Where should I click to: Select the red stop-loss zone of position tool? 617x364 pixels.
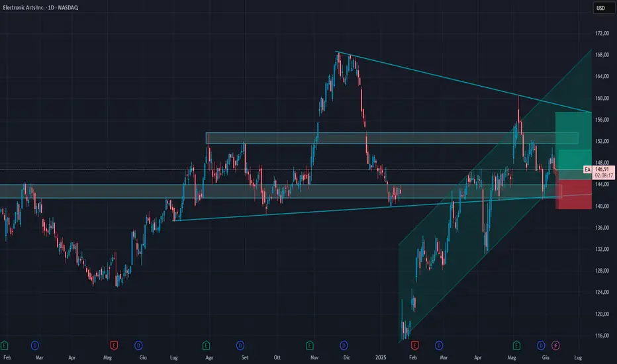575,195
